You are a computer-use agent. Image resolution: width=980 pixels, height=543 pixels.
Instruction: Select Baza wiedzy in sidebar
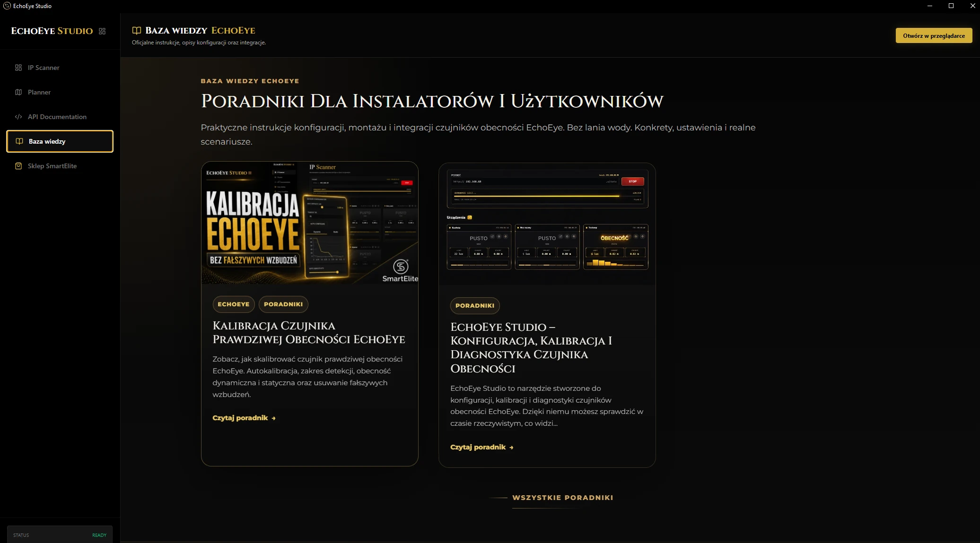(x=60, y=141)
